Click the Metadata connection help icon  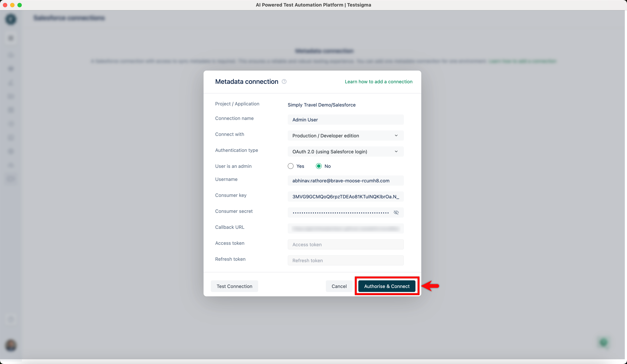pyautogui.click(x=284, y=81)
